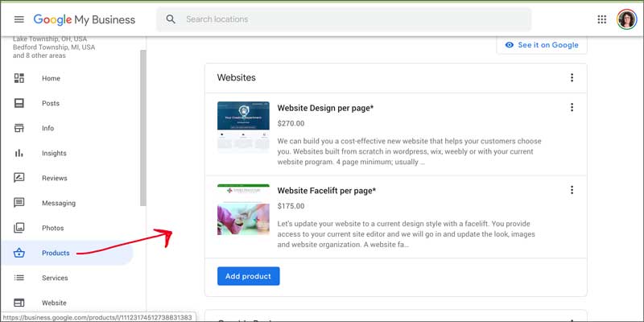Open the Website Facelift per page* title
The width and height of the screenshot is (644, 322).
[x=327, y=191]
